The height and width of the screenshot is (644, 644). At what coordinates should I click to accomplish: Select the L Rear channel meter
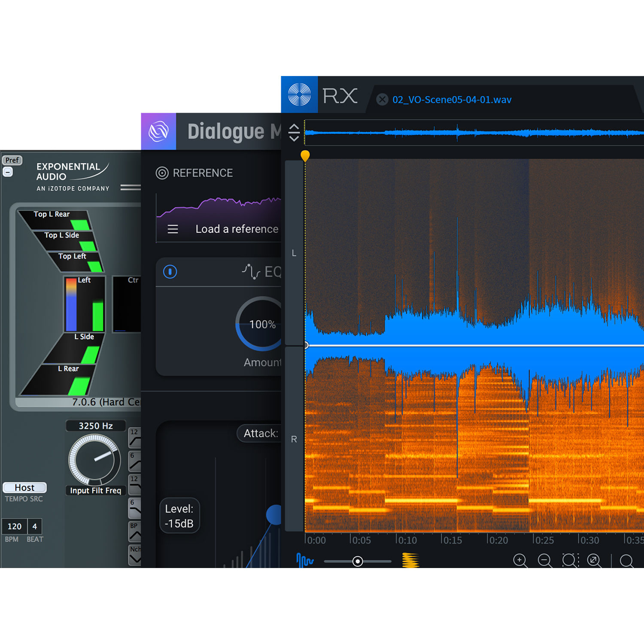pos(58,380)
